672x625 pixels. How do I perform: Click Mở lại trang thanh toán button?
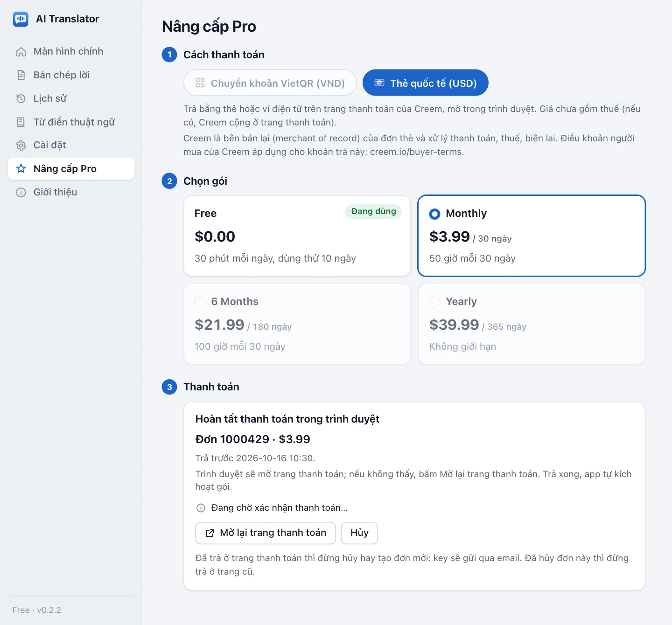tap(266, 533)
